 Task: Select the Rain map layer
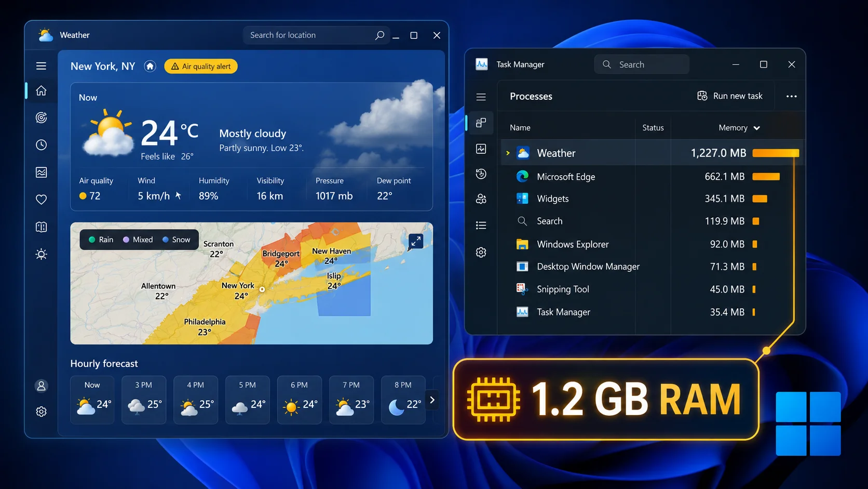coord(101,240)
